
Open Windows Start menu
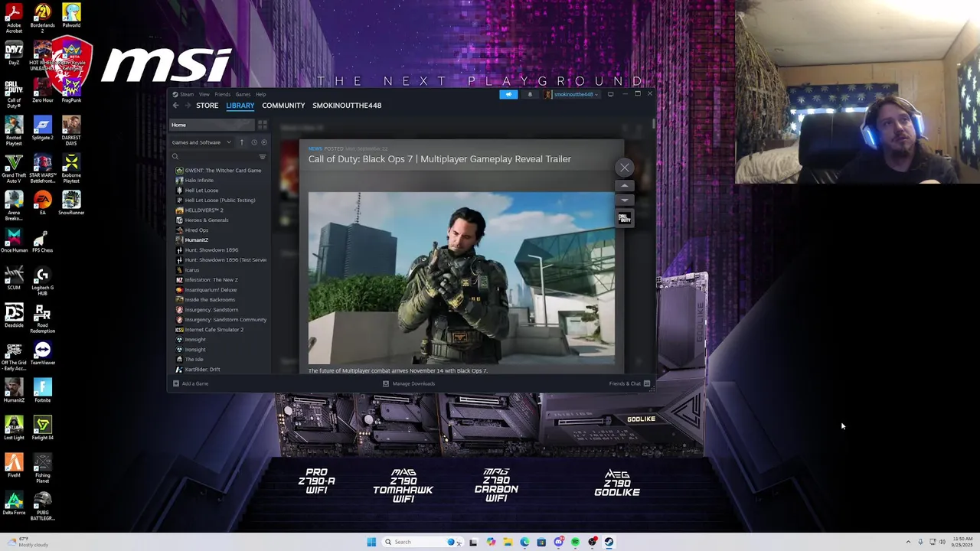(x=371, y=542)
